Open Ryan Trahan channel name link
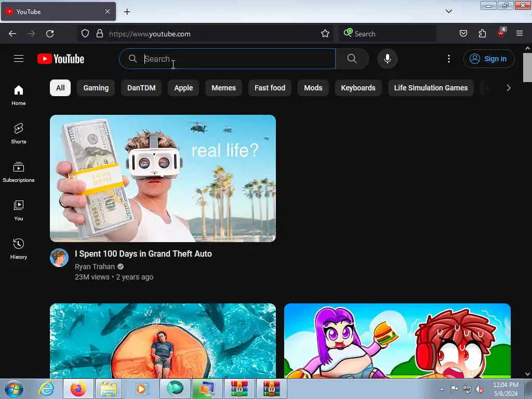 (x=95, y=267)
